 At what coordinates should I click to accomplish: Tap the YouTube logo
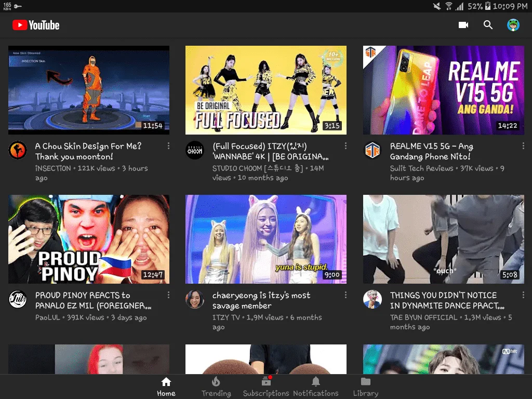pyautogui.click(x=36, y=25)
